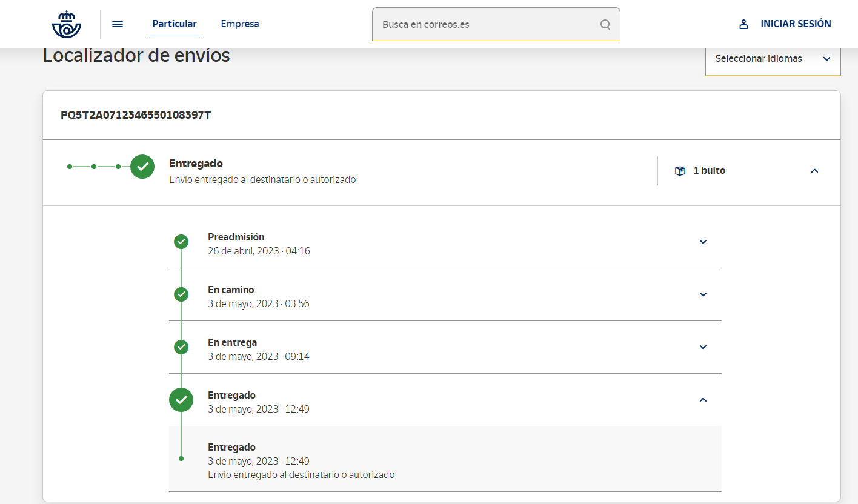Click the 1 bulto label

point(709,171)
